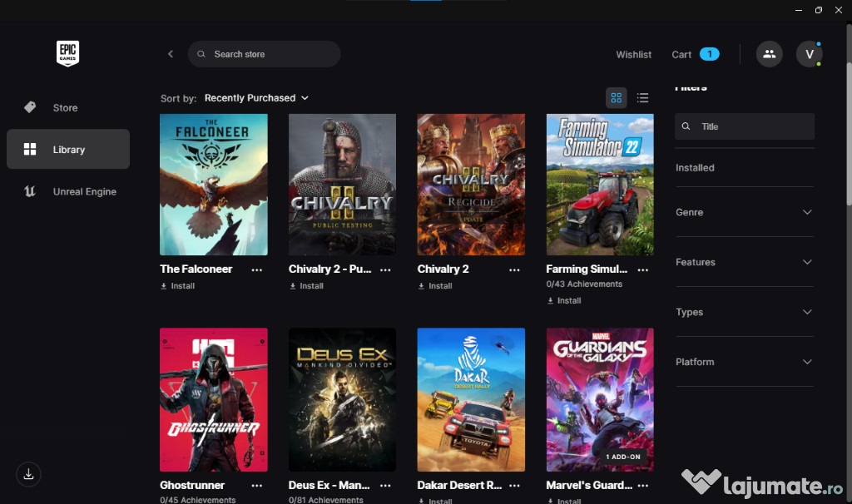Open options menu for Farming Simul...
The image size is (852, 504).
coord(643,270)
